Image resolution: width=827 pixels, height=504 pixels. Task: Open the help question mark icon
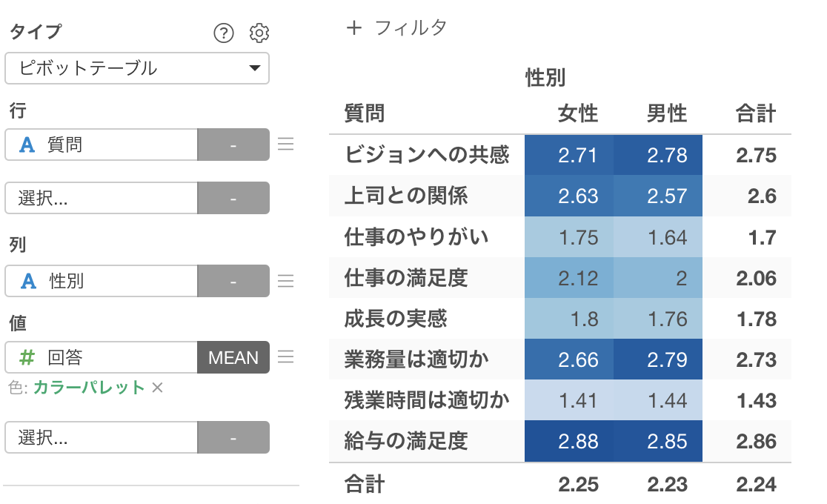(224, 33)
